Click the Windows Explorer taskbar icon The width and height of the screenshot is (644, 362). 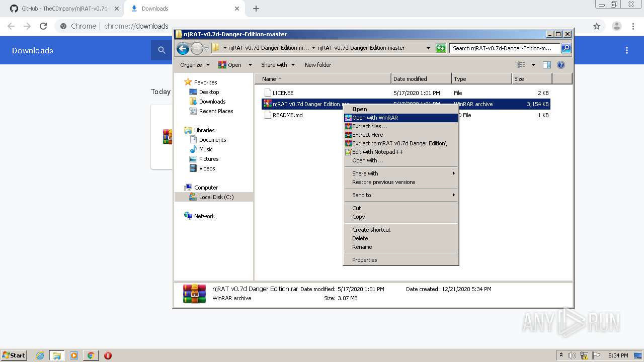click(x=57, y=355)
